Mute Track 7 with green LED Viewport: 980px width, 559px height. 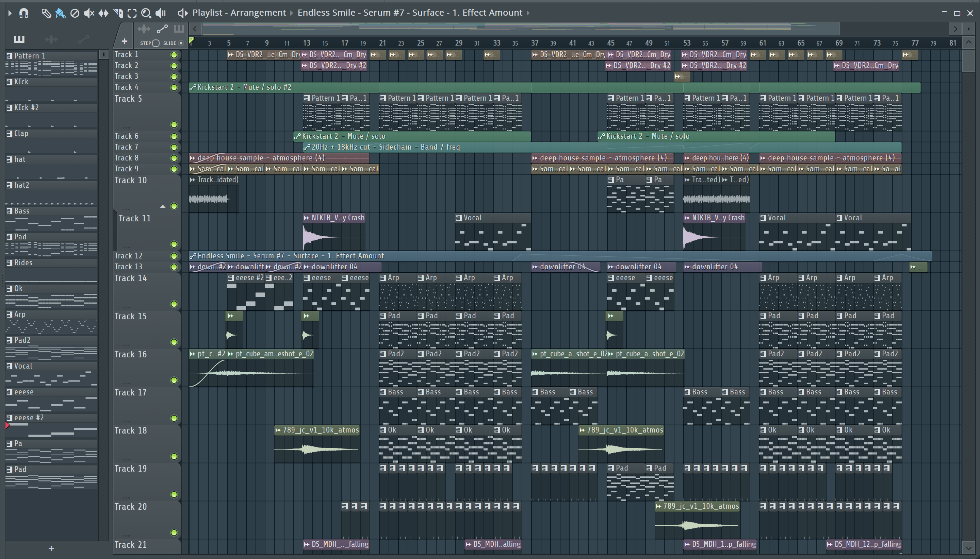(174, 148)
